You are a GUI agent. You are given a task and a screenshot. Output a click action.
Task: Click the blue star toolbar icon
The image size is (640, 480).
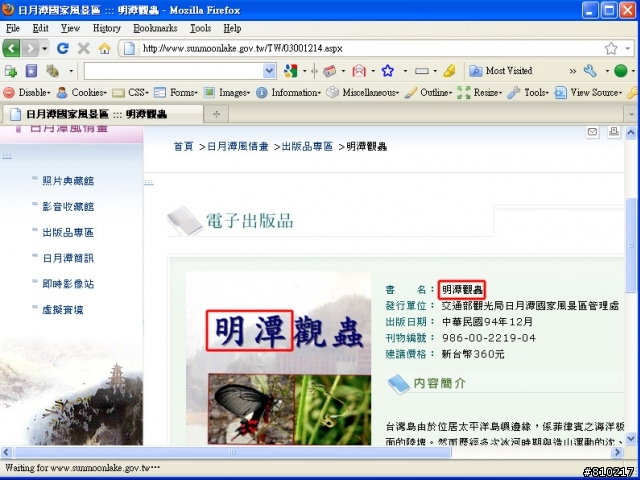coord(388,71)
